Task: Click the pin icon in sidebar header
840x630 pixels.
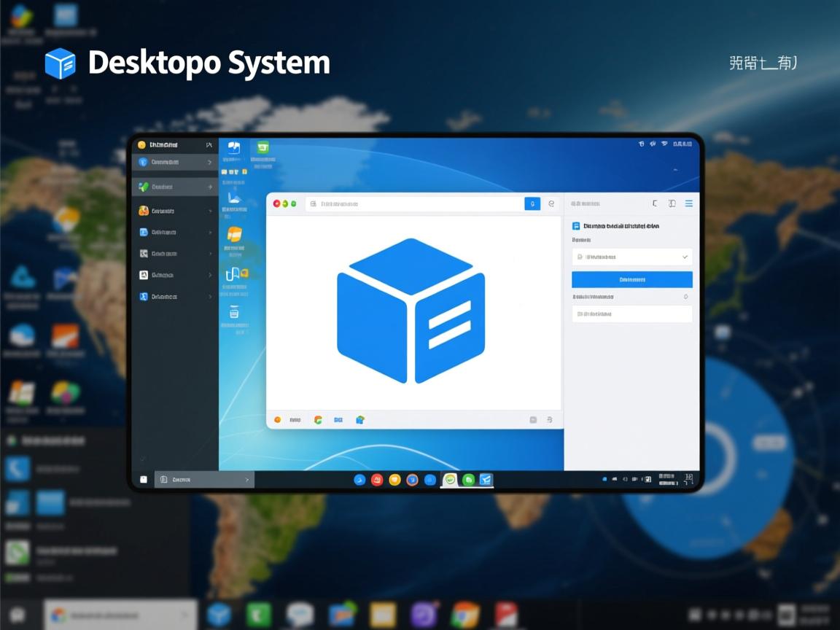Action: pos(209,145)
